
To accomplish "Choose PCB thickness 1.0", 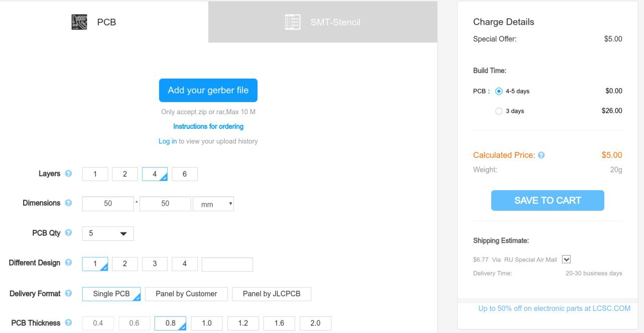I will [x=207, y=323].
